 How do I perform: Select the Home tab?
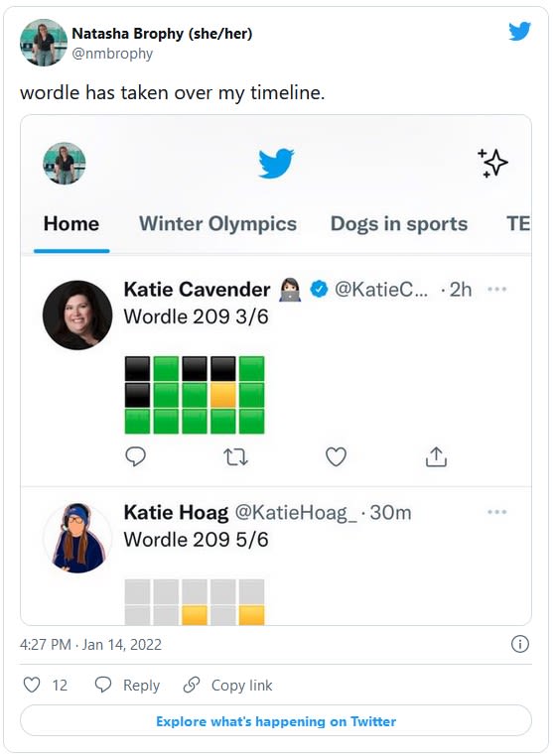coord(71,223)
